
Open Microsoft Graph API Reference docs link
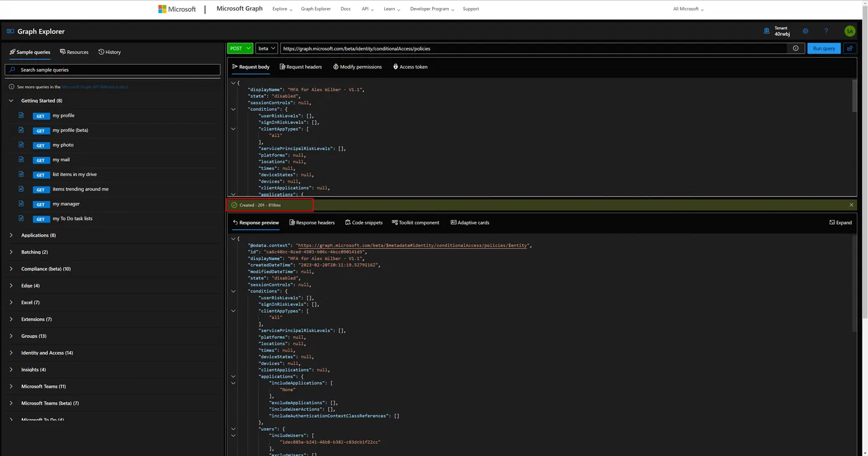[x=95, y=87]
